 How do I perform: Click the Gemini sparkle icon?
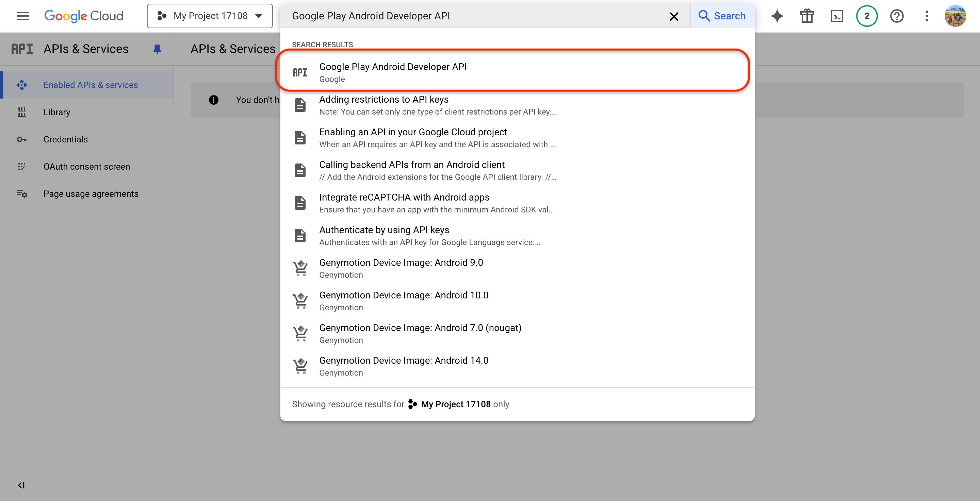point(777,16)
